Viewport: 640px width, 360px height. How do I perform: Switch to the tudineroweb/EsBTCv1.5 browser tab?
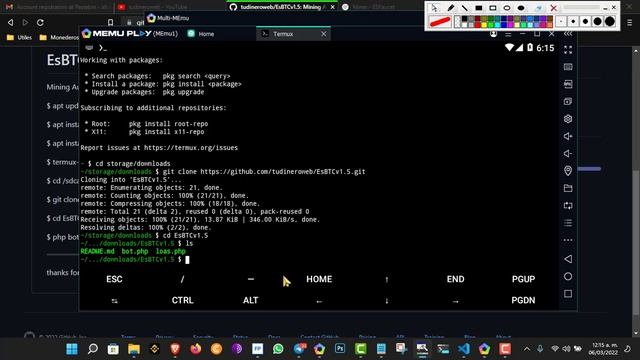[282, 7]
